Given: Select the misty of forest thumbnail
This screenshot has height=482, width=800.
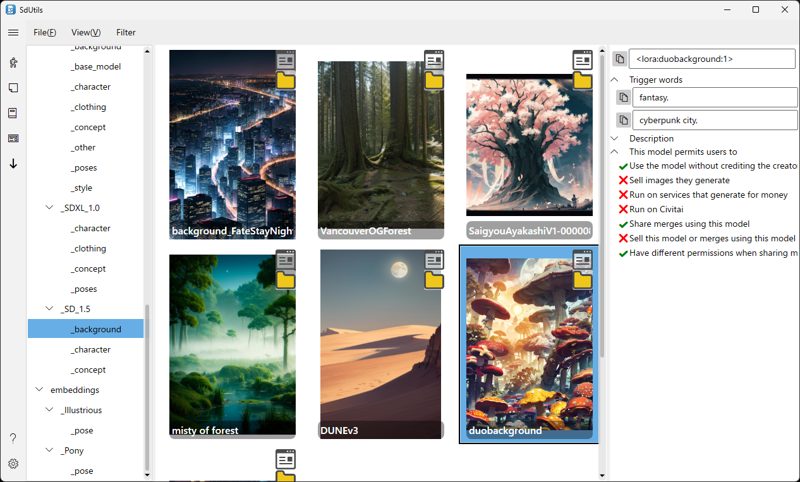Looking at the screenshot, I should [232, 344].
